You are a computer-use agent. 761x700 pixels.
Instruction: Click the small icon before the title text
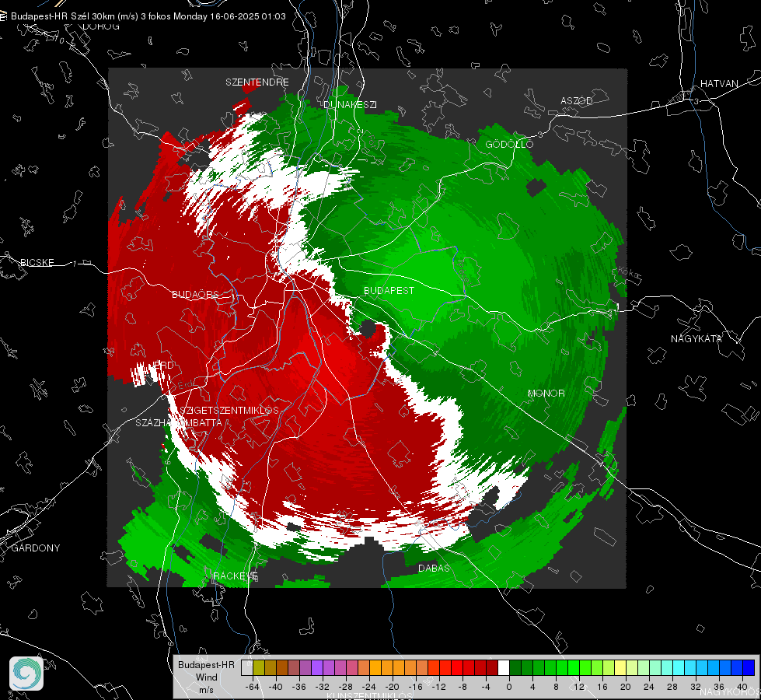click(x=3, y=16)
